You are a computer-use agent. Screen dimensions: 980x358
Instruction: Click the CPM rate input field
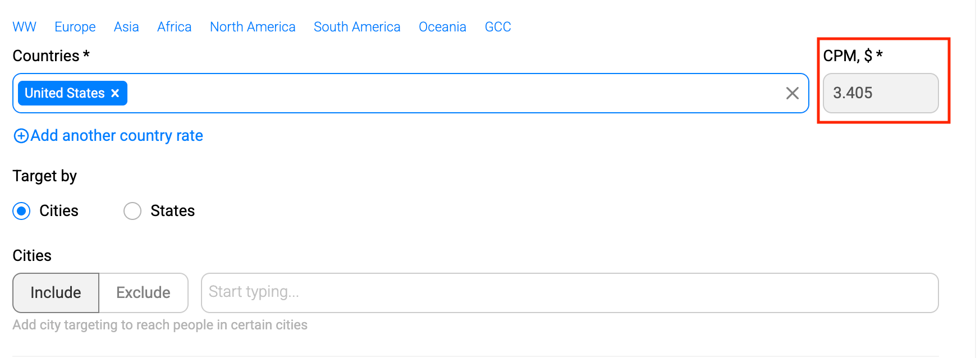click(x=880, y=93)
